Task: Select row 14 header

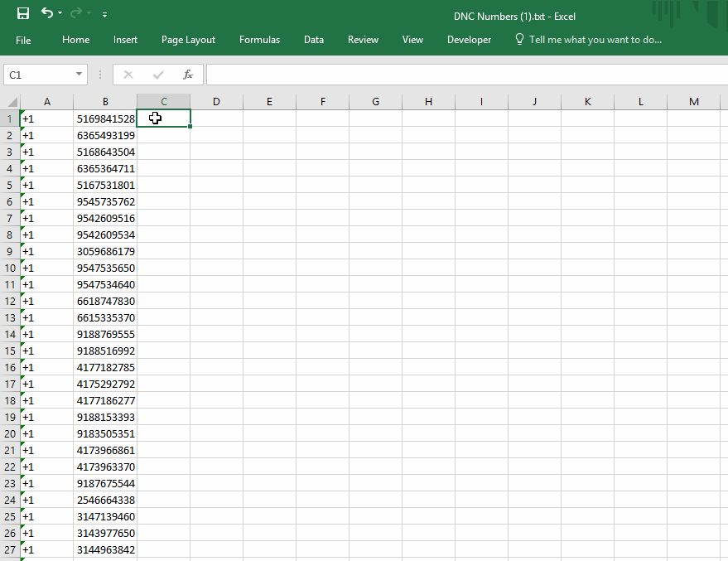Action: pyautogui.click(x=10, y=335)
